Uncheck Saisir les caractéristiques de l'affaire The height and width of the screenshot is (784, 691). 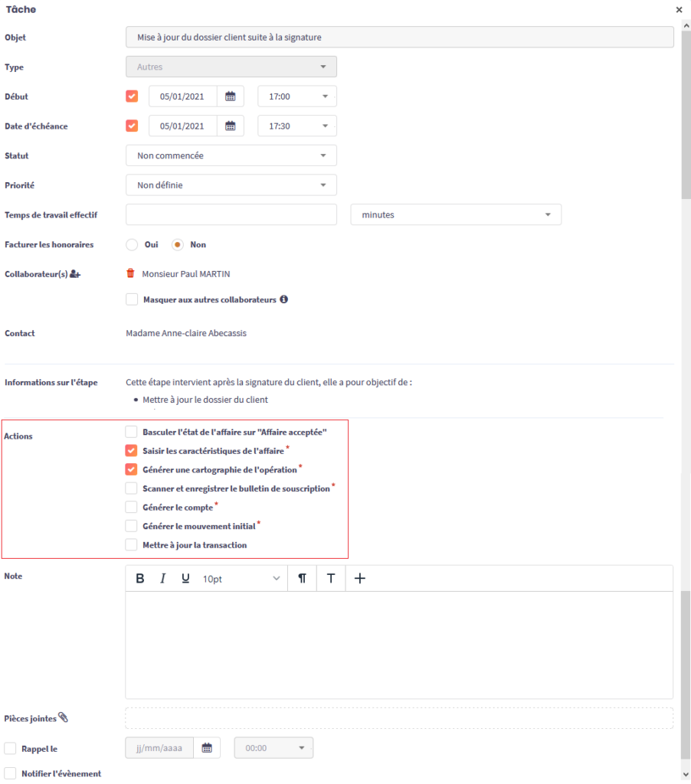pos(132,451)
